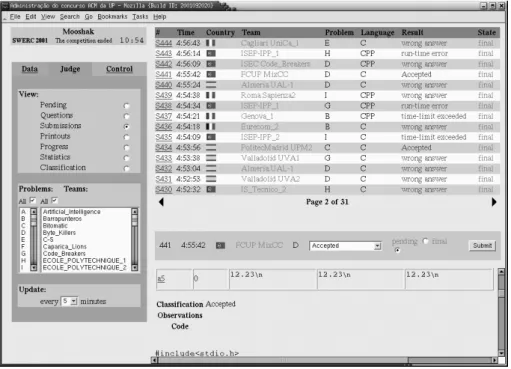Viewport: 511px width, 369px height.
Task: Click the horizontal scrollbar track at bottom
Action: [325, 360]
